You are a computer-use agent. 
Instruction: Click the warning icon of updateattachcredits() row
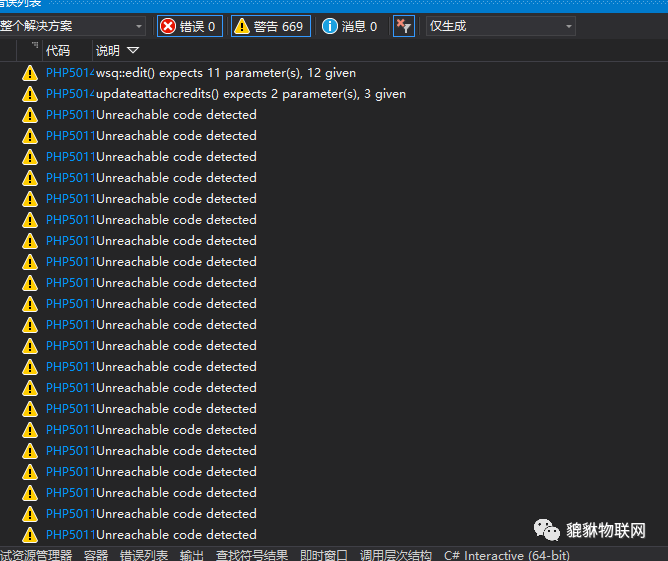30,94
